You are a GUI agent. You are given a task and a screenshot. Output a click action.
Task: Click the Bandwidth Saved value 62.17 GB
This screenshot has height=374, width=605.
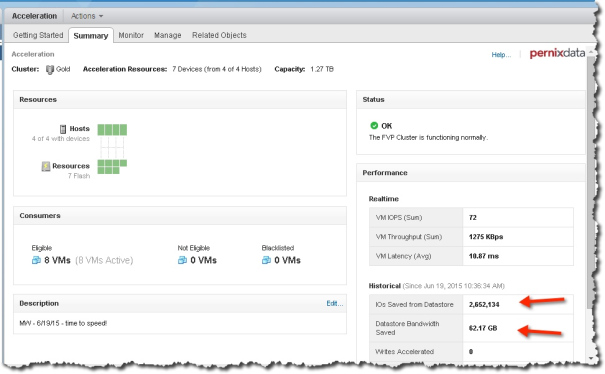coord(483,328)
